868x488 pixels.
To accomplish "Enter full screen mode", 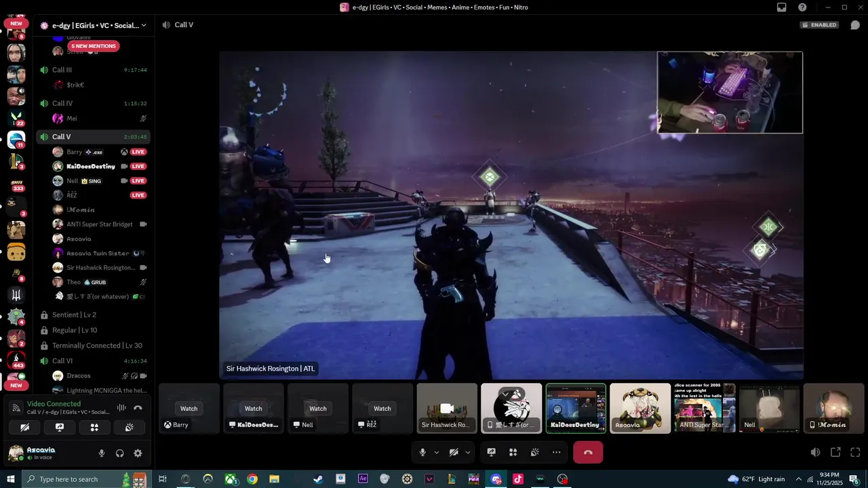I will tap(855, 452).
